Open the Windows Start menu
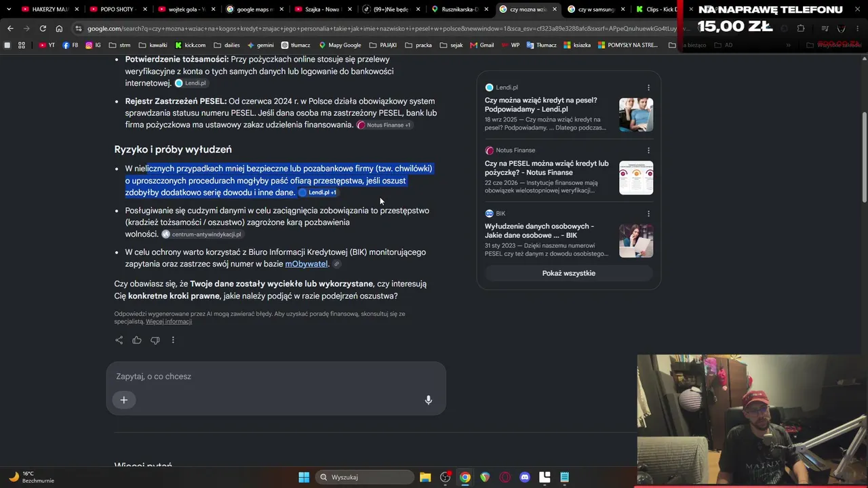This screenshot has height=488, width=868. pos(304,477)
